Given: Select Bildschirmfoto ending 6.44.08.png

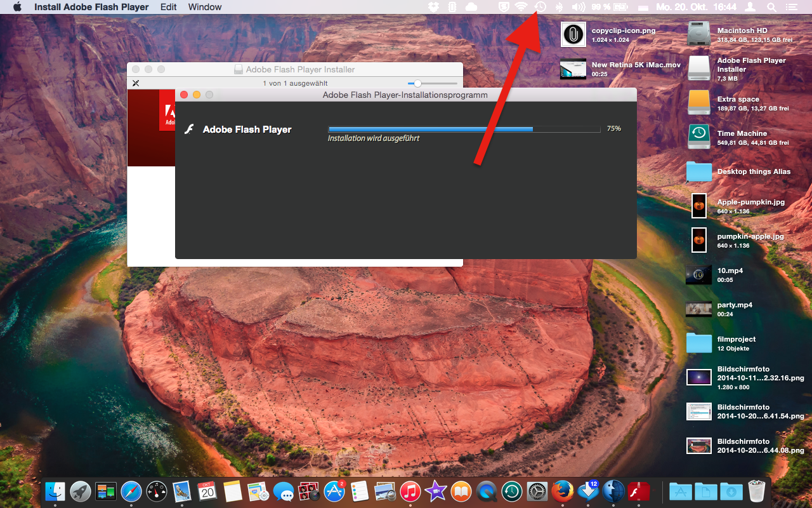Looking at the screenshot, I should click(699, 446).
